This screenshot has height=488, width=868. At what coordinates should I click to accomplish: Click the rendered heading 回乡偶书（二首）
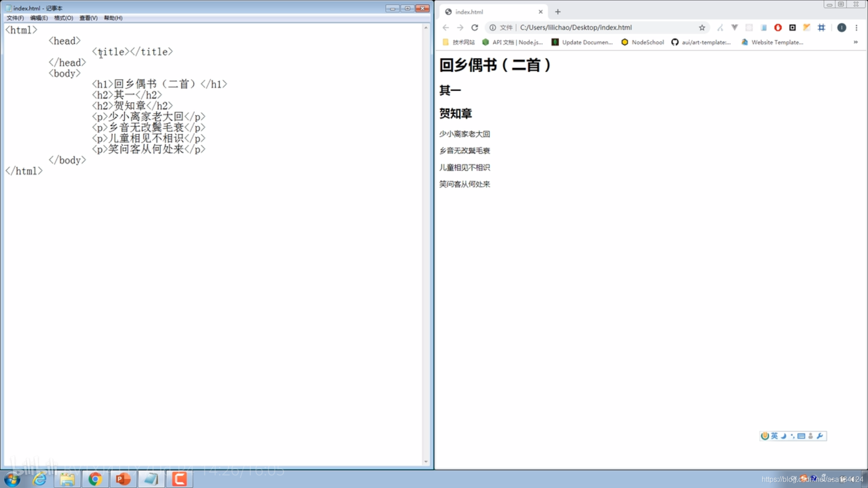coord(495,65)
